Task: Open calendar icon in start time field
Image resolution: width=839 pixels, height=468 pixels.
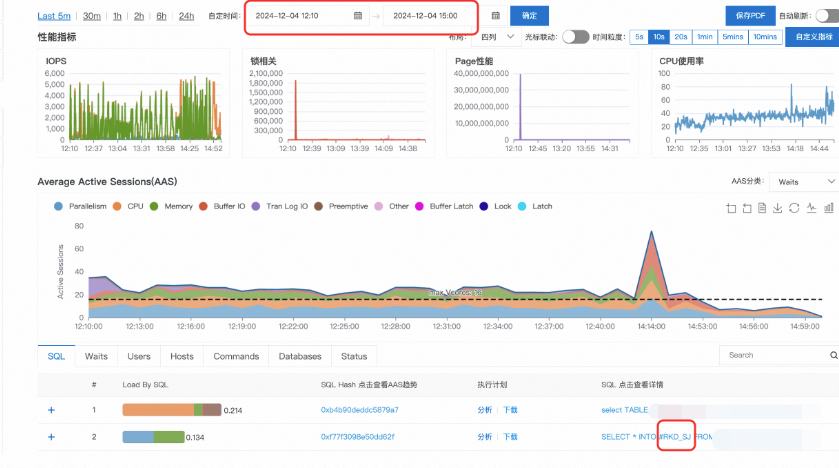Action: (358, 16)
